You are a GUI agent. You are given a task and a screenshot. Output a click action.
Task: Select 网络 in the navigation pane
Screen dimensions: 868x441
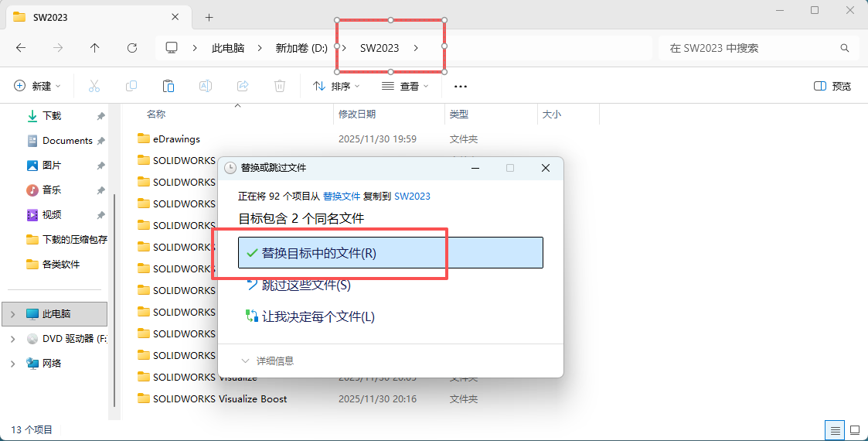tap(52, 364)
